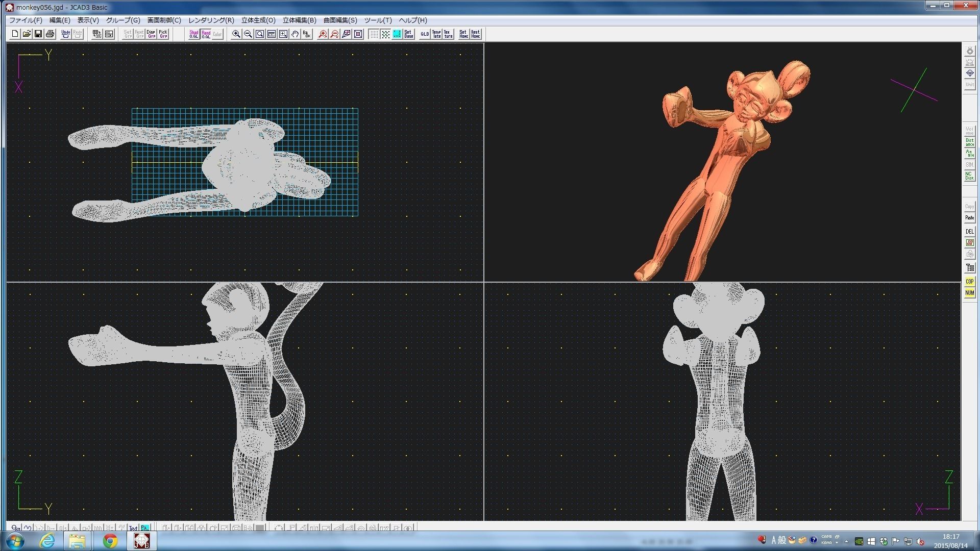Open the Texture toolbar button
The width and height of the screenshot is (980, 551).
448,34
